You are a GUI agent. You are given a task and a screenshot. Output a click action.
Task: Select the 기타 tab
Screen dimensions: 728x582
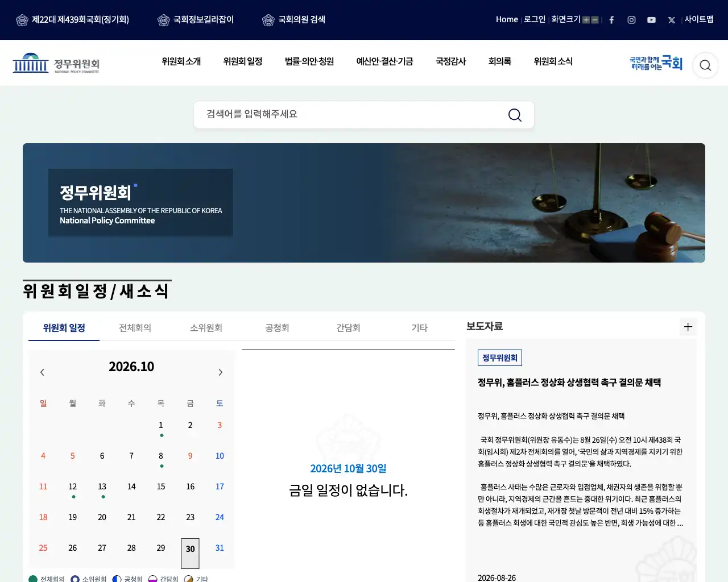coord(420,328)
